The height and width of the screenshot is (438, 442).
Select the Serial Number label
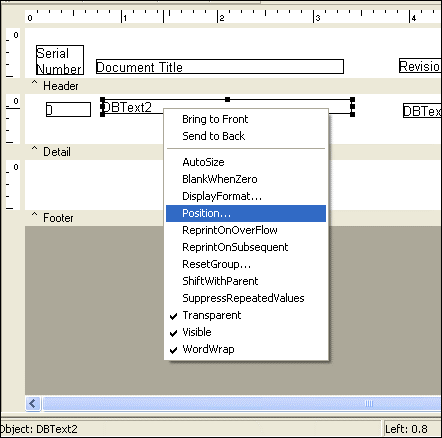(x=60, y=60)
